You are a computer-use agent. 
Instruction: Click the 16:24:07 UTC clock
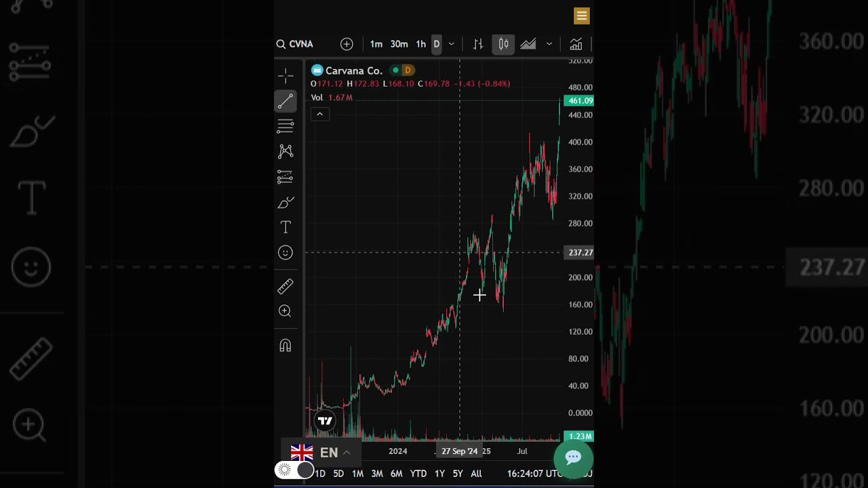(534, 474)
